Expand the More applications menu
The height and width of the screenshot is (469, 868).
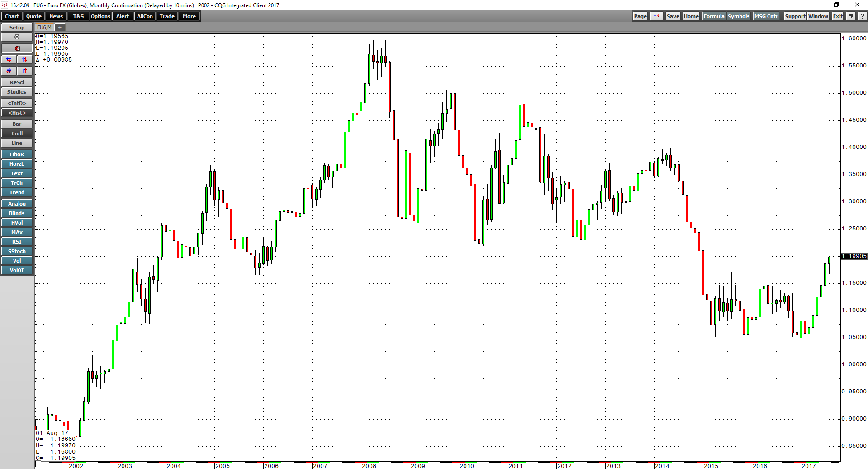coord(189,16)
